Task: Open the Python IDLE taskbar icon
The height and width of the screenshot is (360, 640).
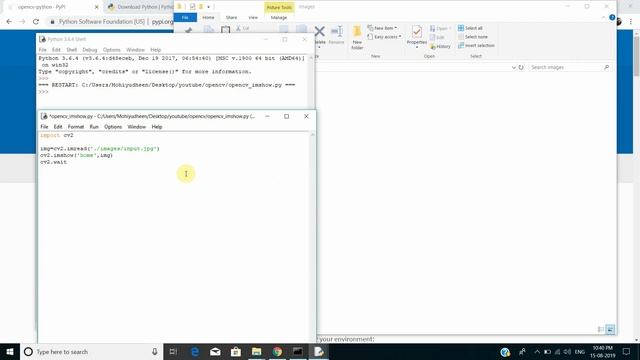Action: point(318,352)
